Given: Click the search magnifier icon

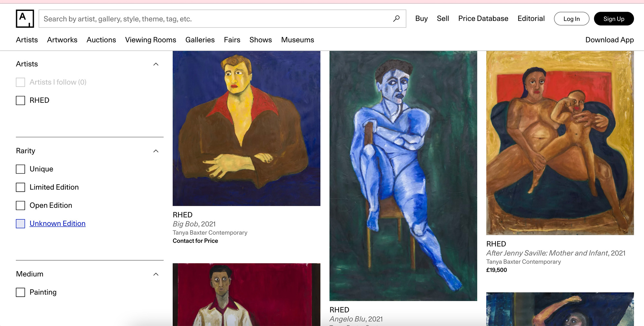Looking at the screenshot, I should 396,19.
